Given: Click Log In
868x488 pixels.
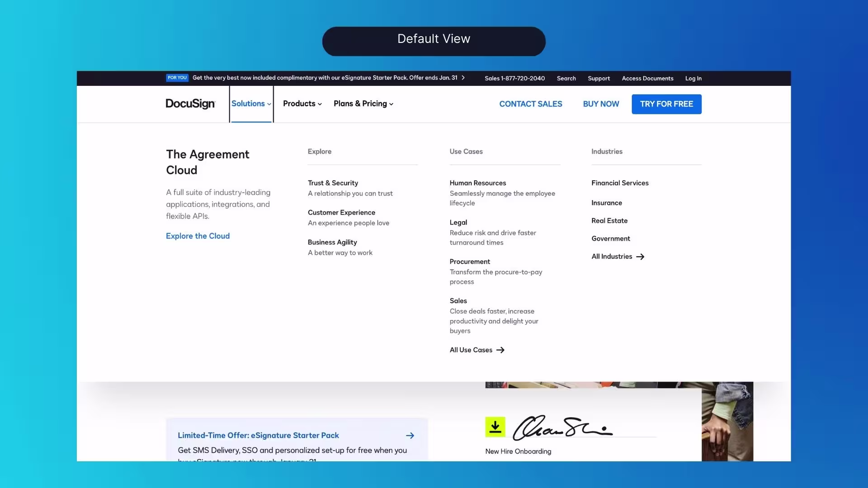Looking at the screenshot, I should coord(693,78).
